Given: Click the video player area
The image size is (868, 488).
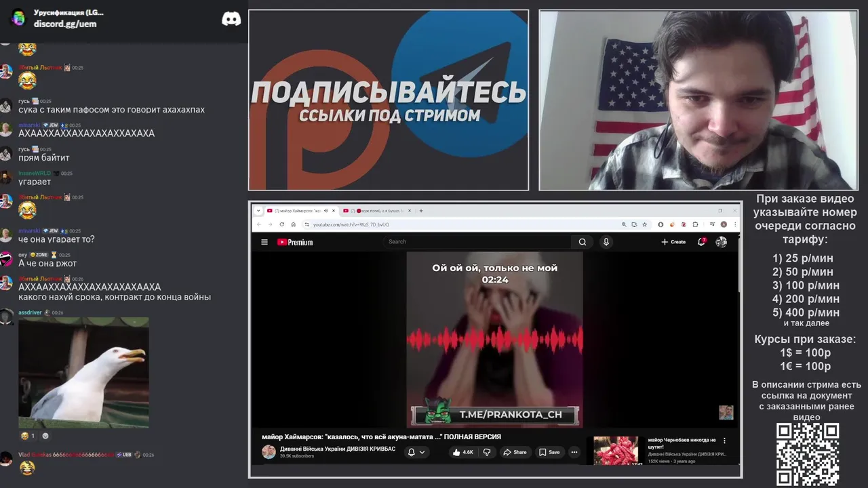Looking at the screenshot, I should (494, 340).
